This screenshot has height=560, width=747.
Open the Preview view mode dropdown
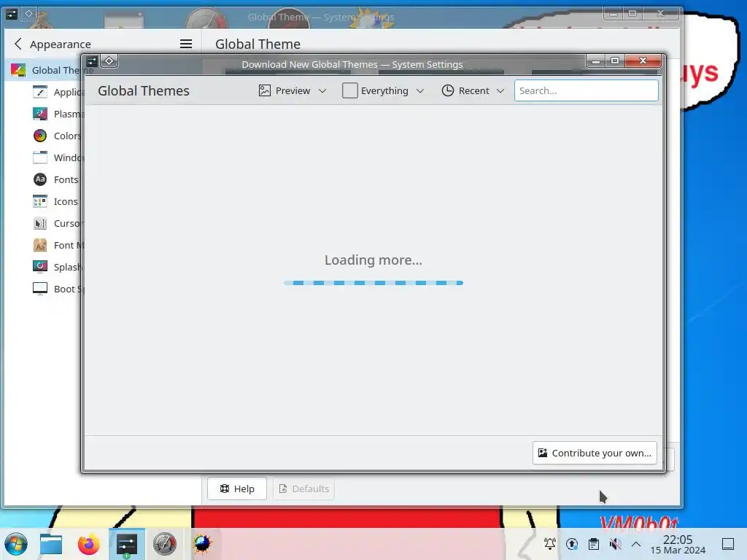click(x=293, y=90)
